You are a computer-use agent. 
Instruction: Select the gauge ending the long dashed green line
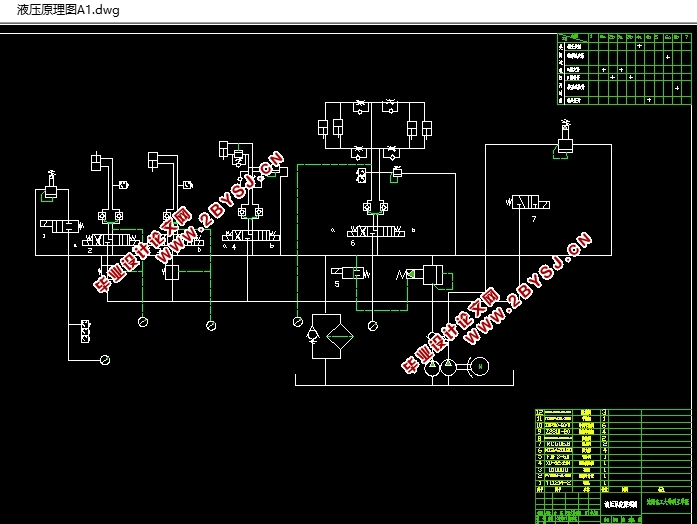298,322
